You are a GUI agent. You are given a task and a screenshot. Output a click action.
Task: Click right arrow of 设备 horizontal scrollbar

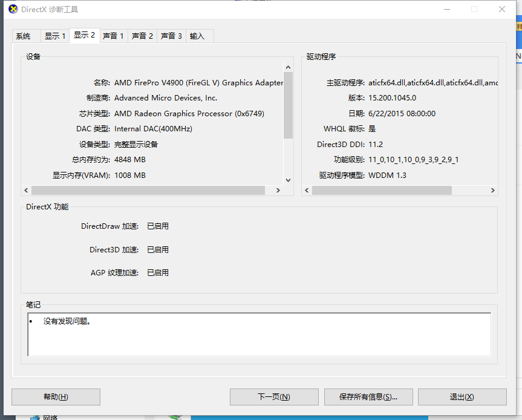tap(278, 190)
